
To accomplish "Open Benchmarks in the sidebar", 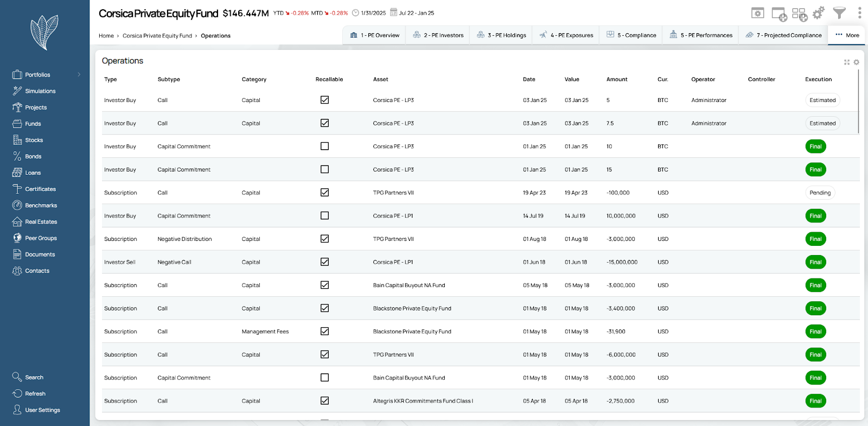I will point(41,206).
